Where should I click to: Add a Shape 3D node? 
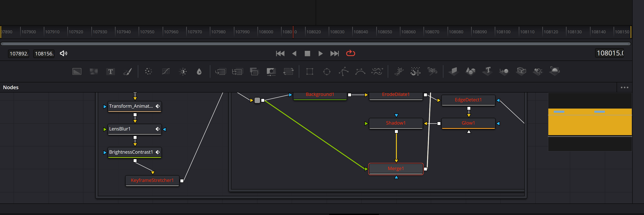click(x=470, y=71)
